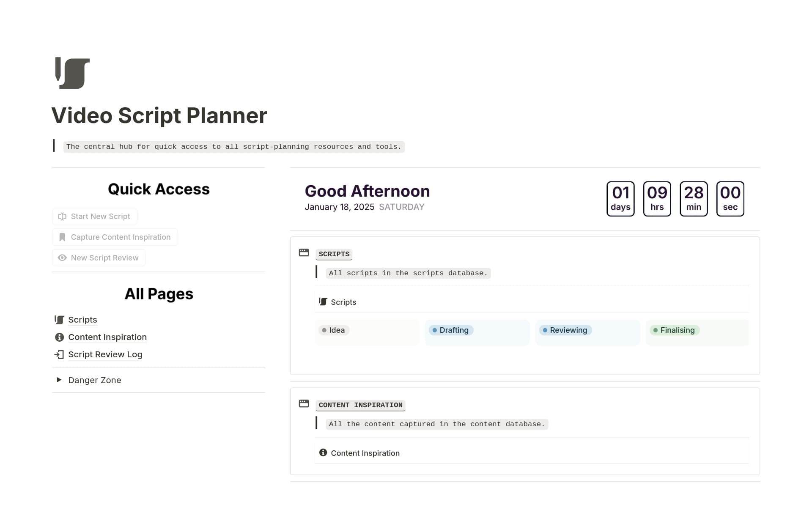Click the bookmark icon beside Capture Content Inspiration
This screenshot has width=812, height=507.
62,237
